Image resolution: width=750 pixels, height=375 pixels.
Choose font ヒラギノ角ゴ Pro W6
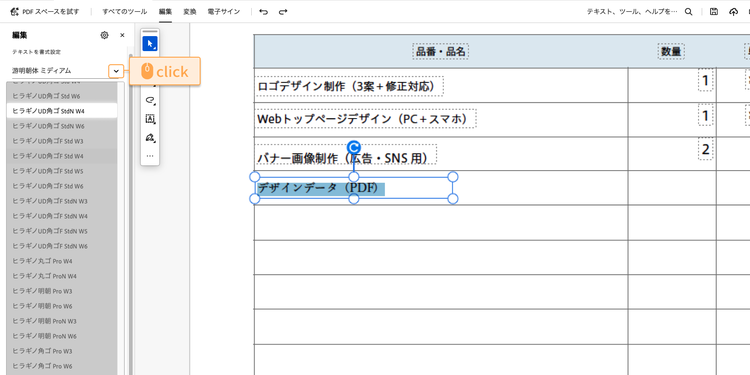click(62, 366)
